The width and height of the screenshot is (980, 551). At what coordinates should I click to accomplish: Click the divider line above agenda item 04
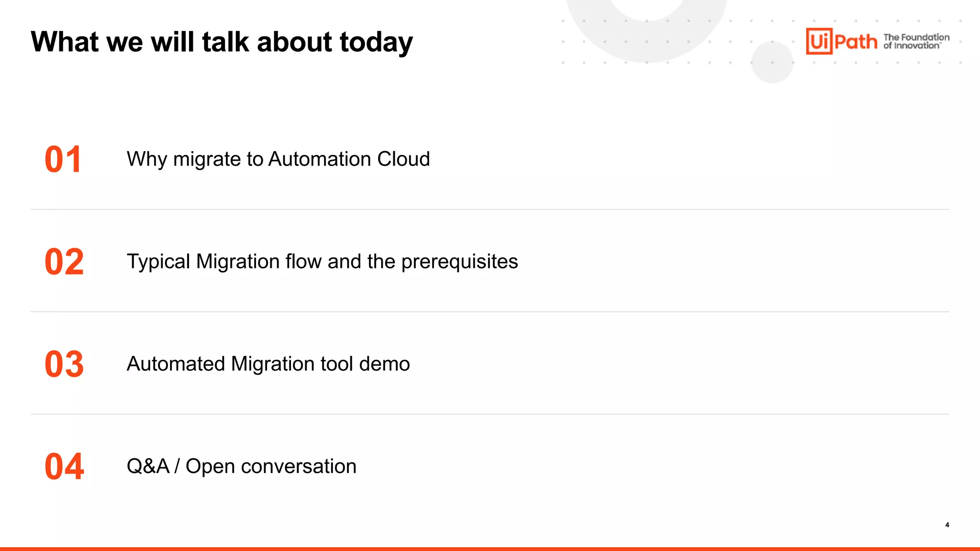click(490, 414)
